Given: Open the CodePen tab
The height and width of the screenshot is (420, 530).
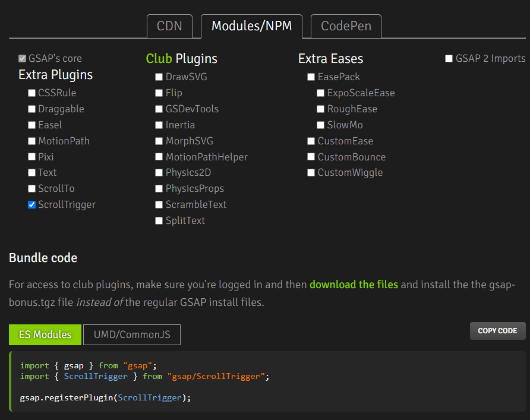Looking at the screenshot, I should tap(346, 26).
